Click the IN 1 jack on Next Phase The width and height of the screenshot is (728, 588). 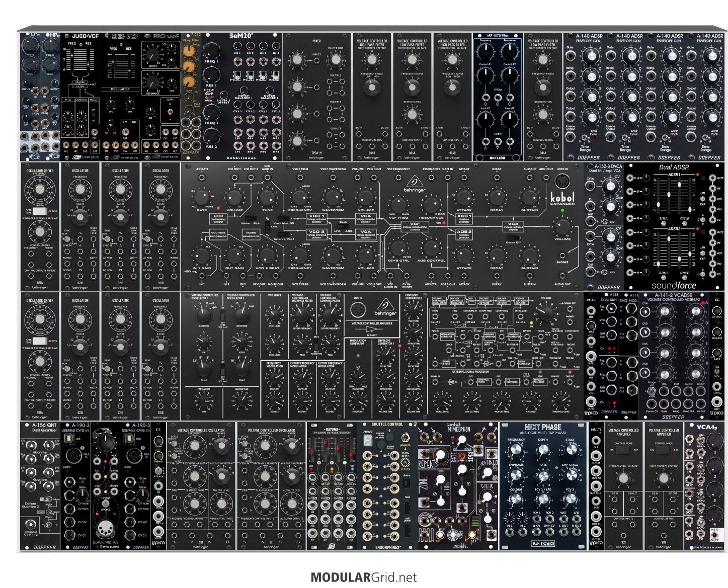509,533
